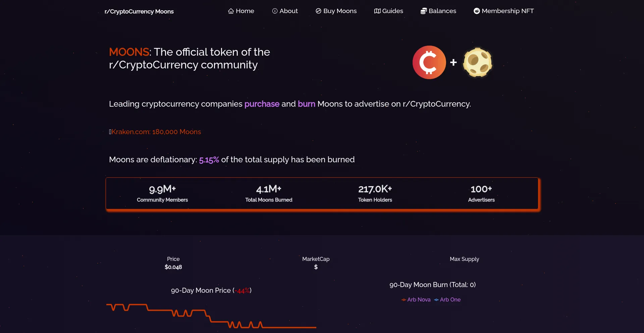Click the round CryptoCurrency coin logo
This screenshot has height=333, width=644.
[429, 62]
